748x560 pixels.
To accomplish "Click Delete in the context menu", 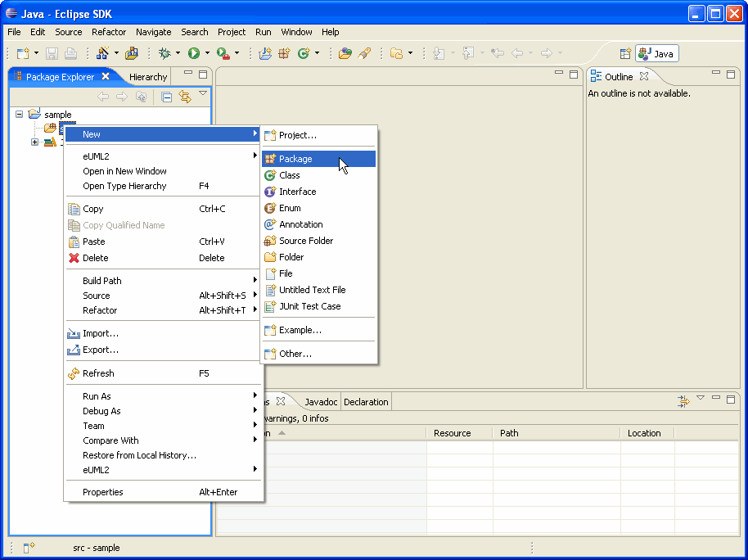I will tap(164, 258).
